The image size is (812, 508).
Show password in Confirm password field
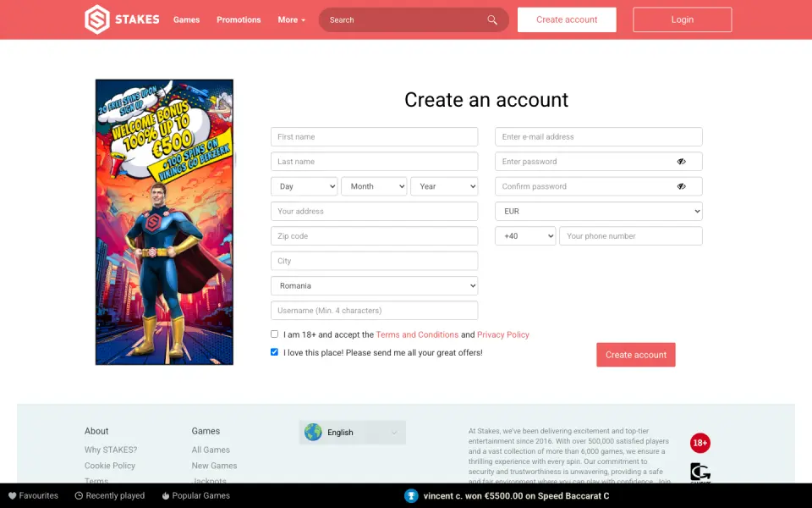pyautogui.click(x=682, y=186)
